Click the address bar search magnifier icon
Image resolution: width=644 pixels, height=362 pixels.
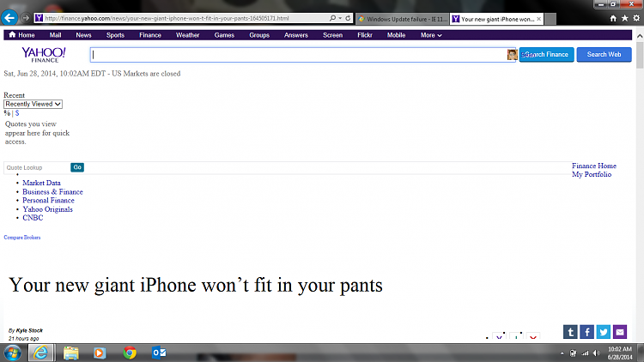point(332,18)
